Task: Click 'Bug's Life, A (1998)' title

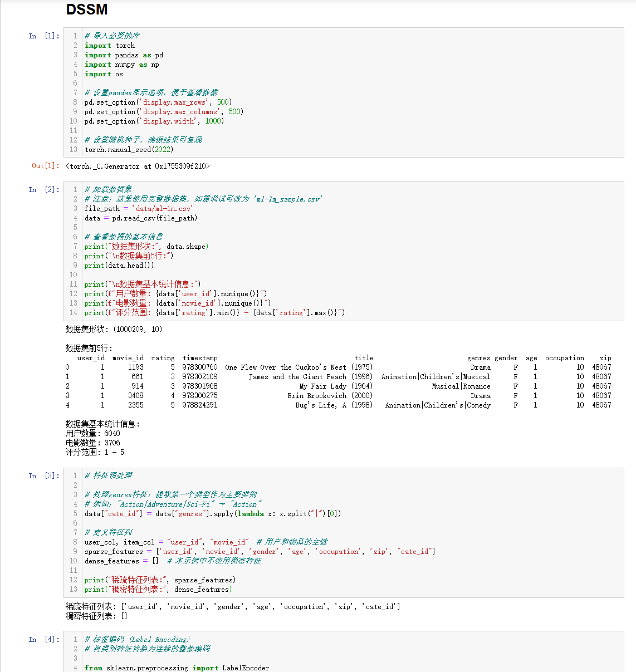Action: point(334,405)
